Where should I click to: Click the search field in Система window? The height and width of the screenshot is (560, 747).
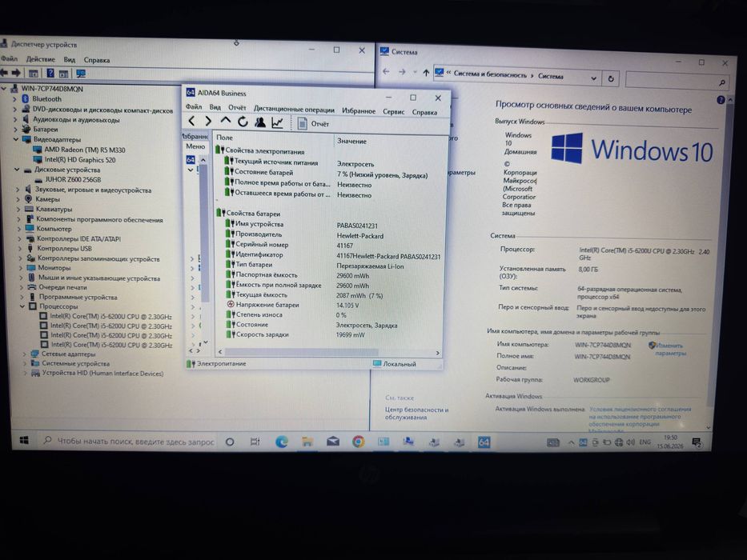point(677,82)
